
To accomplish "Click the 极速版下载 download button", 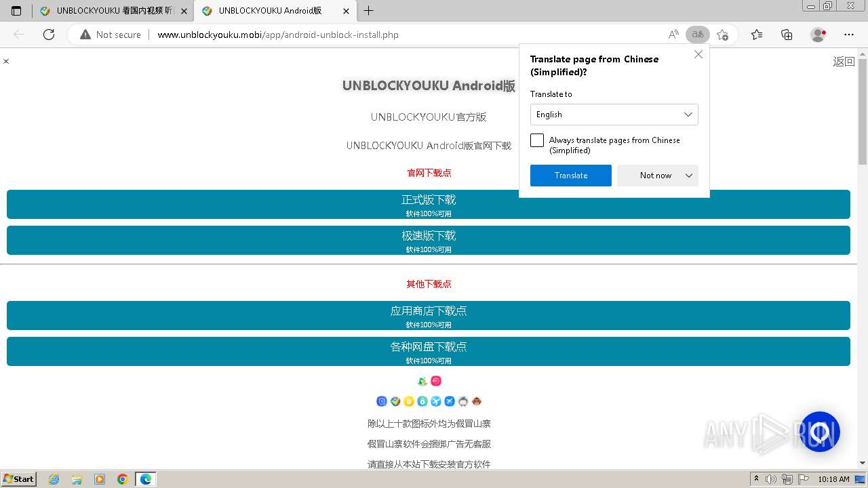I will pos(429,240).
